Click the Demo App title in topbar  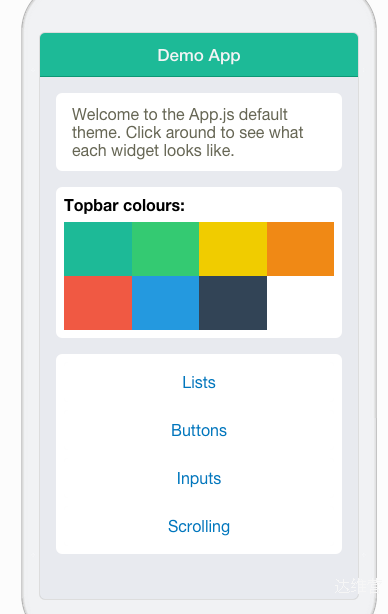click(199, 56)
